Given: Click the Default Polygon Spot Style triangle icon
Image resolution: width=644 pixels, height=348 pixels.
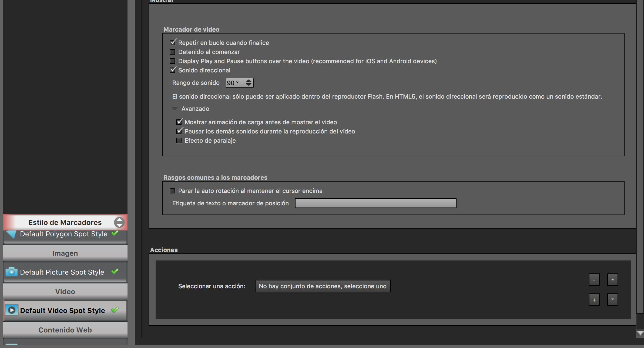Looking at the screenshot, I should point(12,234).
